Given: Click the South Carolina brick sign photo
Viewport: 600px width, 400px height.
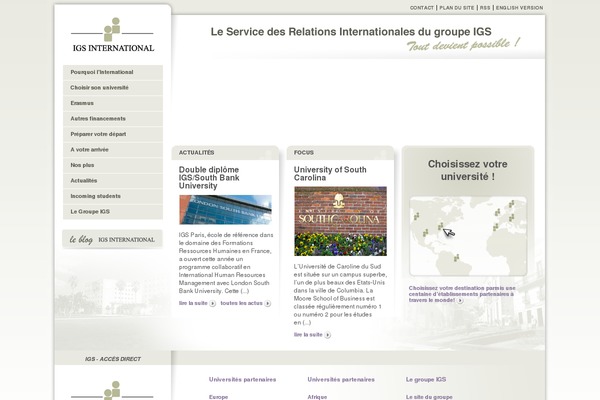Looking at the screenshot, I should (x=340, y=221).
